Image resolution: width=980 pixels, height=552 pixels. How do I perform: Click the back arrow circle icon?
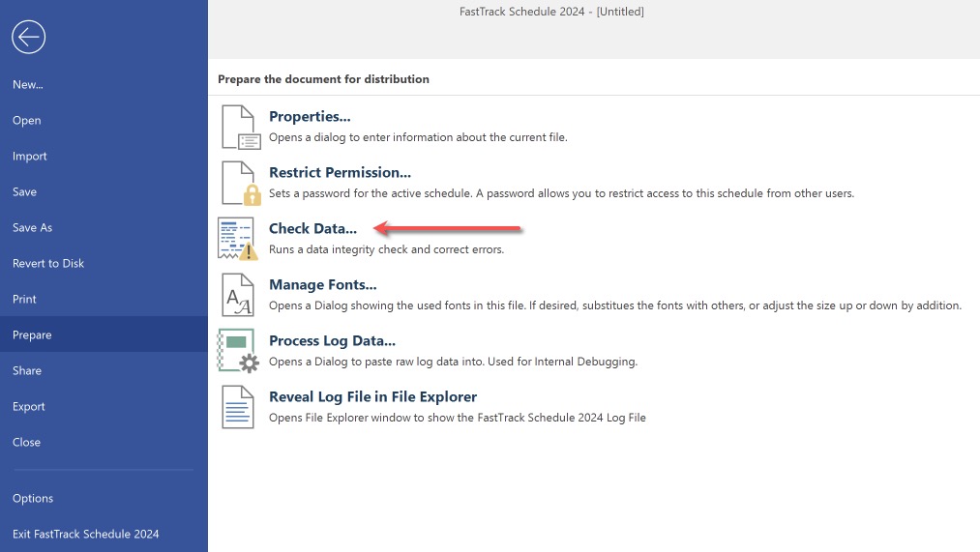[28, 37]
